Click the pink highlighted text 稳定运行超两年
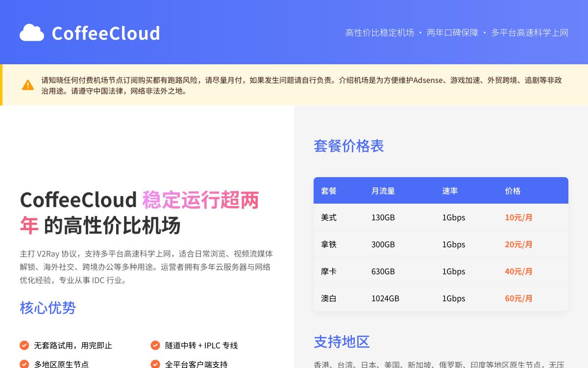This screenshot has width=588, height=368. [x=200, y=200]
